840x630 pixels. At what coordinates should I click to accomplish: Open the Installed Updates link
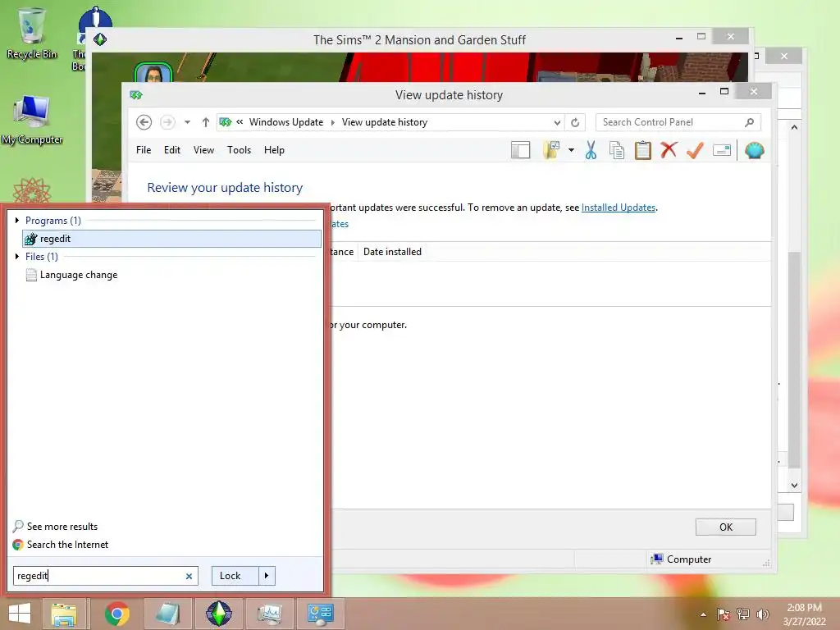619,208
